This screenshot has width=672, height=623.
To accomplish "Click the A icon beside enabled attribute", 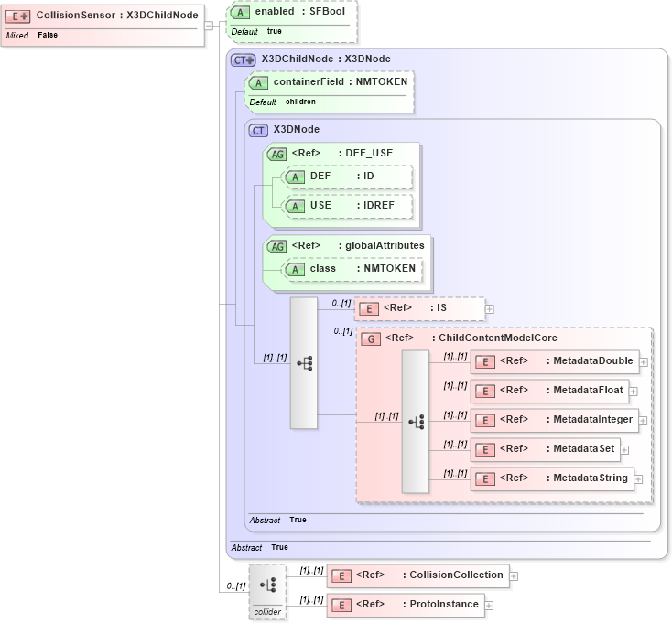I will click(x=240, y=13).
